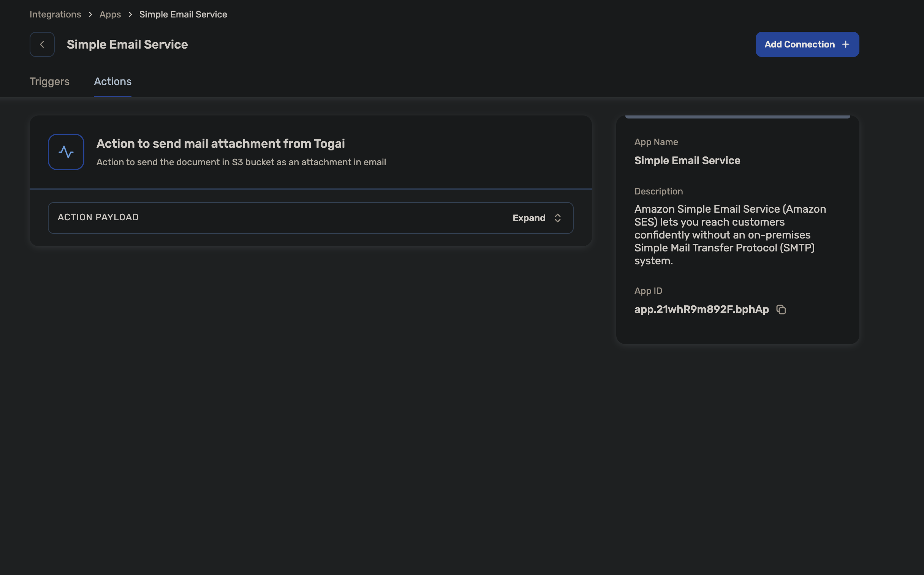The height and width of the screenshot is (575, 924).
Task: Click the plus icon on Add Connection
Action: coord(845,44)
